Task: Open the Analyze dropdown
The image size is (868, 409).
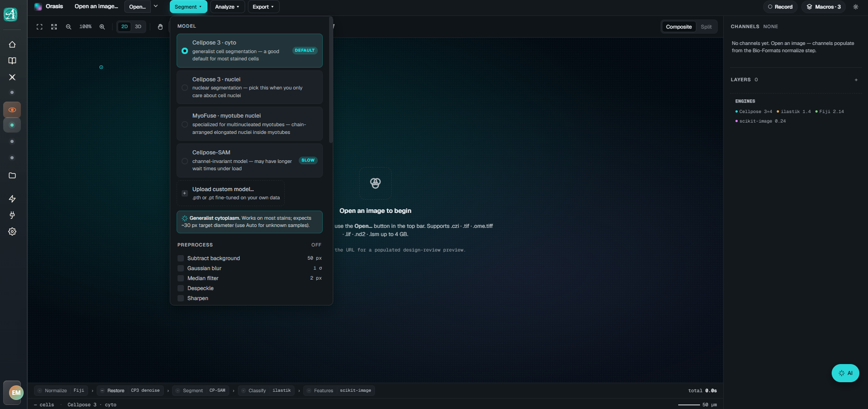Action: pos(227,7)
